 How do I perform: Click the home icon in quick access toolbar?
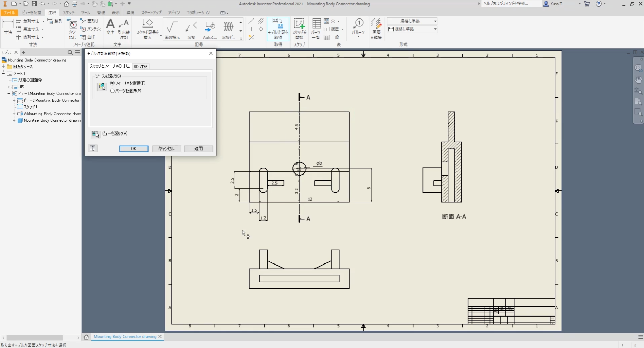coord(66,4)
